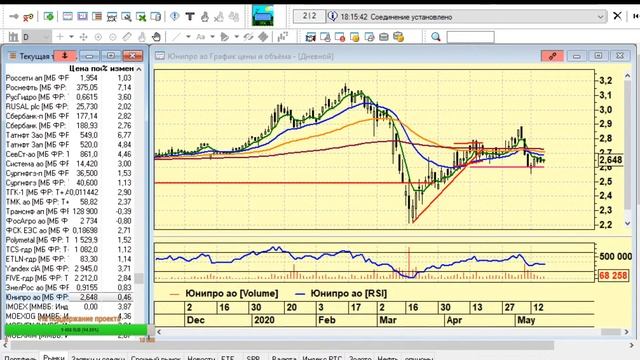
Task: Select the Роснефть row in quotes table
Action: 69,87
